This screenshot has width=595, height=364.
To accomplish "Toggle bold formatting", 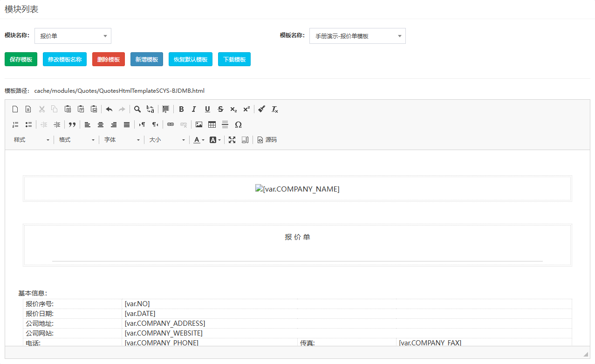I will pyautogui.click(x=181, y=110).
